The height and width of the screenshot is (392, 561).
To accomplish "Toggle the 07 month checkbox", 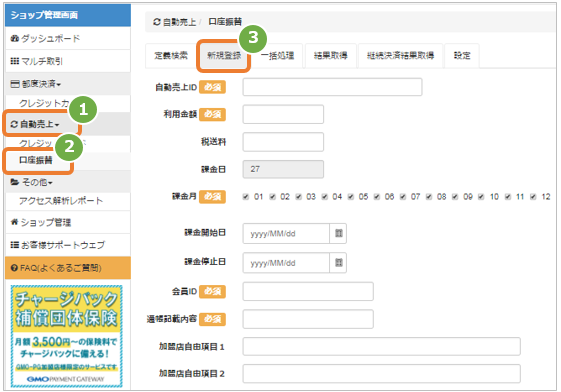I will click(403, 197).
